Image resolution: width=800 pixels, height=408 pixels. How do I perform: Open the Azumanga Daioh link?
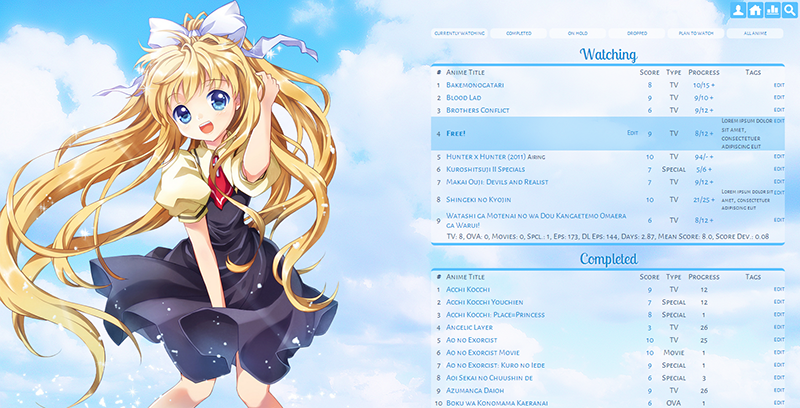[475, 391]
